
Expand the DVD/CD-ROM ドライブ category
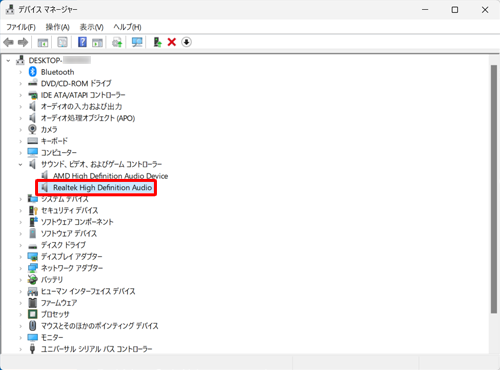pos(20,84)
